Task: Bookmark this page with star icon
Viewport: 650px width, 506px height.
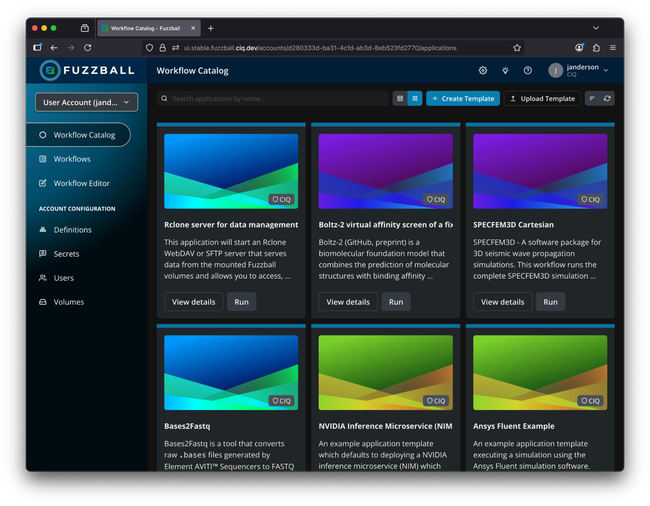Action: pyautogui.click(x=517, y=48)
